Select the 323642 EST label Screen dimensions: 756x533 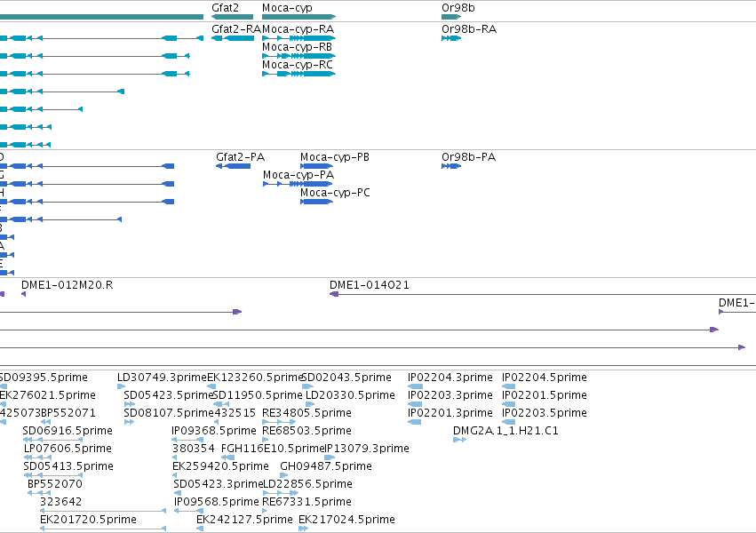click(60, 502)
